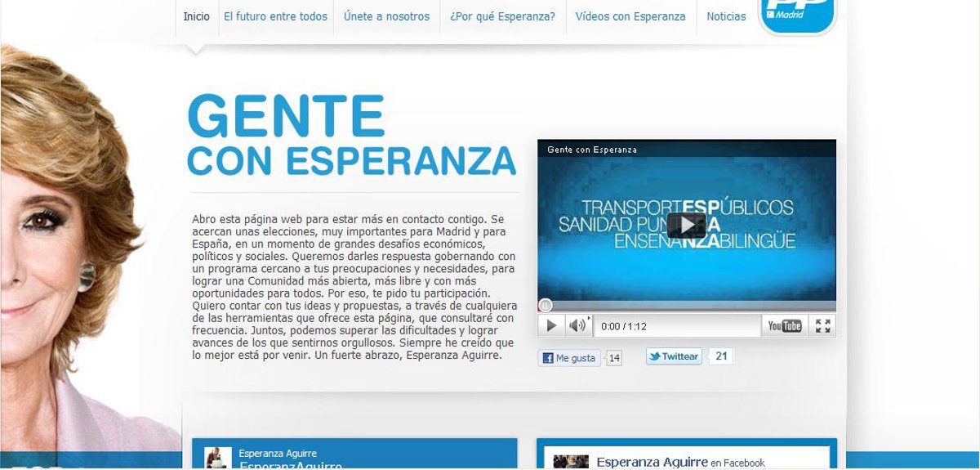The image size is (980, 470).
Task: Open the Inicio menu item
Action: (x=196, y=16)
